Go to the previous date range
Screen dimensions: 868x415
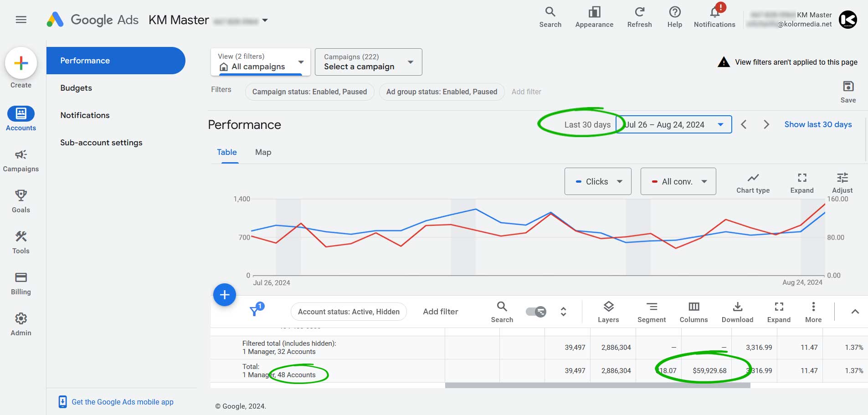(x=744, y=124)
